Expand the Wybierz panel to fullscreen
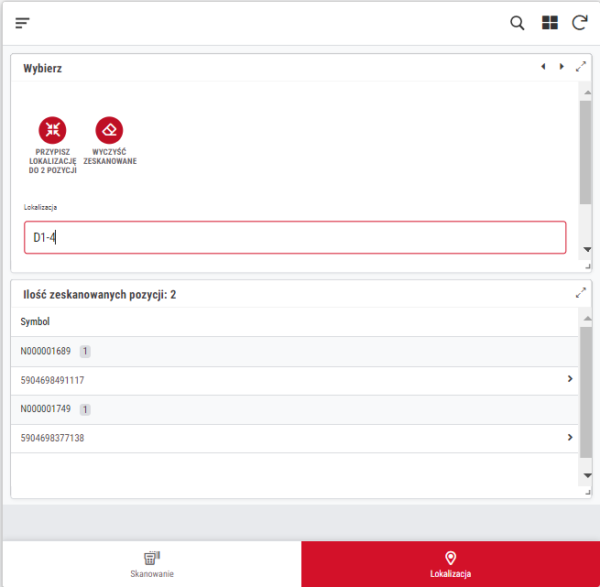The image size is (600, 587). click(581, 67)
